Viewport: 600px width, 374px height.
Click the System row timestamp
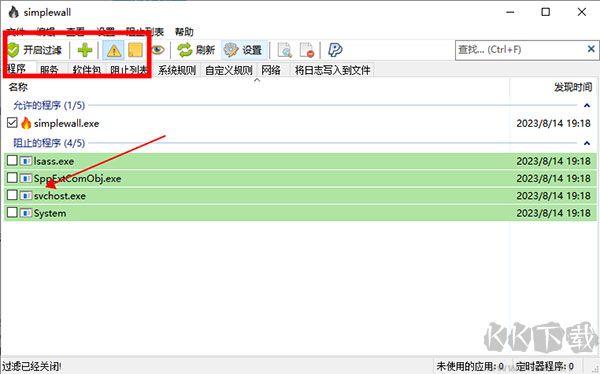[x=553, y=213]
